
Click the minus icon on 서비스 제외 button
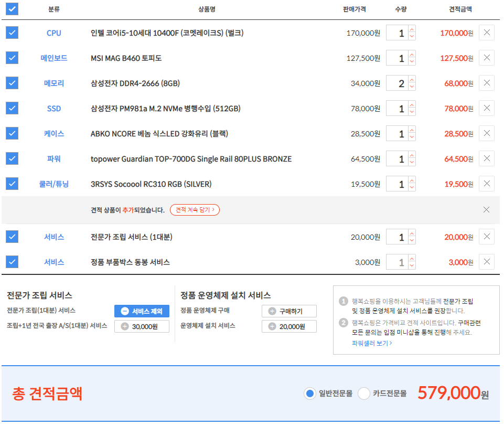(x=124, y=311)
